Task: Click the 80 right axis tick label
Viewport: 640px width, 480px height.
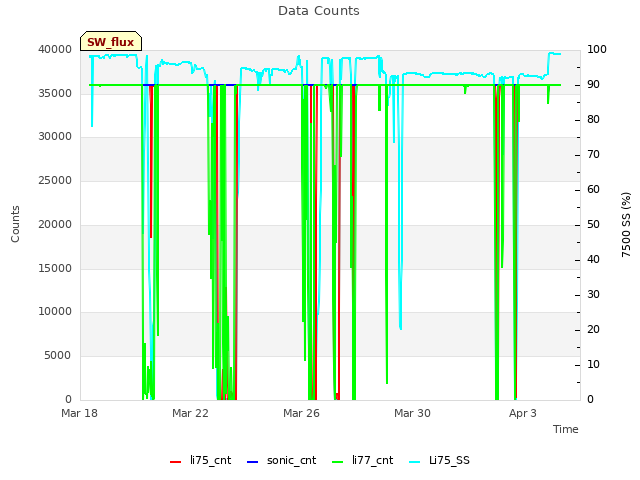Action: point(593,120)
